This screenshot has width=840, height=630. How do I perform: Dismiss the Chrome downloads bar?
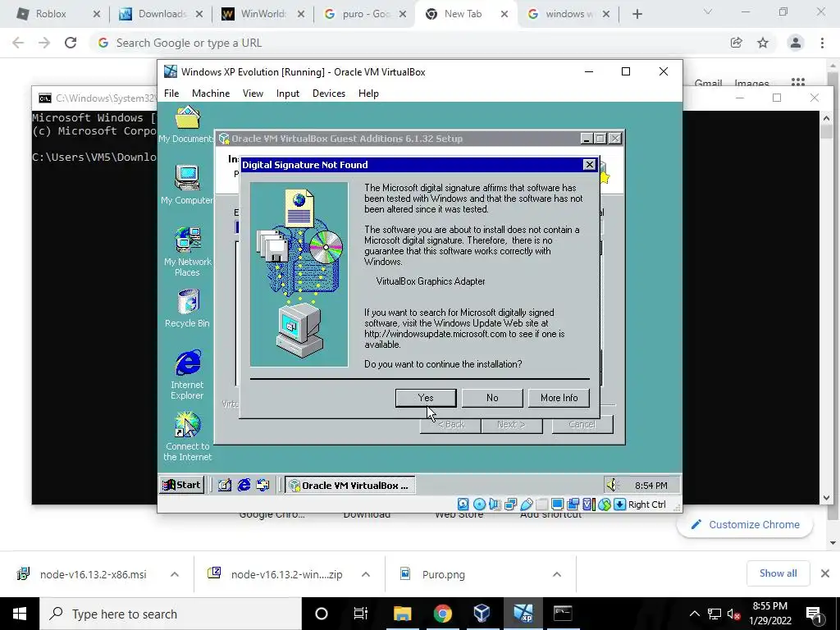(x=825, y=573)
